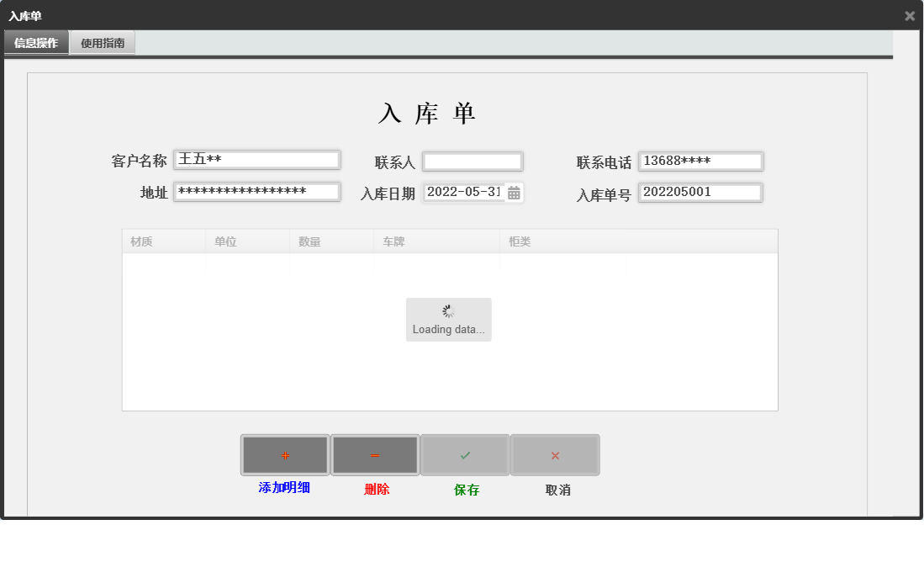The height and width of the screenshot is (578, 924).
Task: Click the 入库单号 field showing 202205001
Action: point(700,192)
